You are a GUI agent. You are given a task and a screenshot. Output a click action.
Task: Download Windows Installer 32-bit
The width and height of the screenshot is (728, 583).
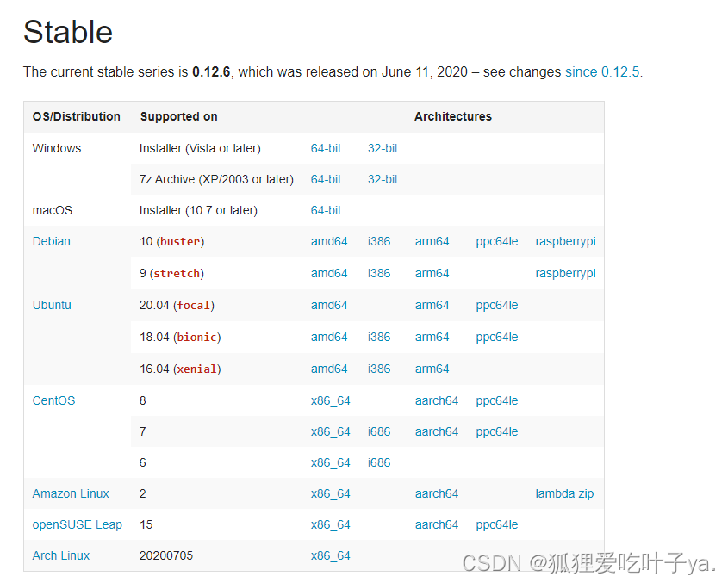tap(383, 148)
